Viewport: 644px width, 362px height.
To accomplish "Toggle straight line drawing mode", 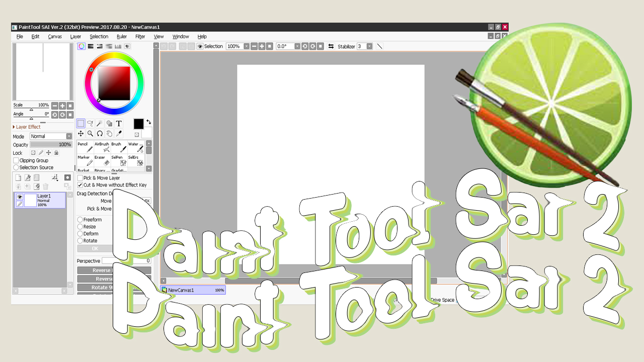I will click(380, 46).
